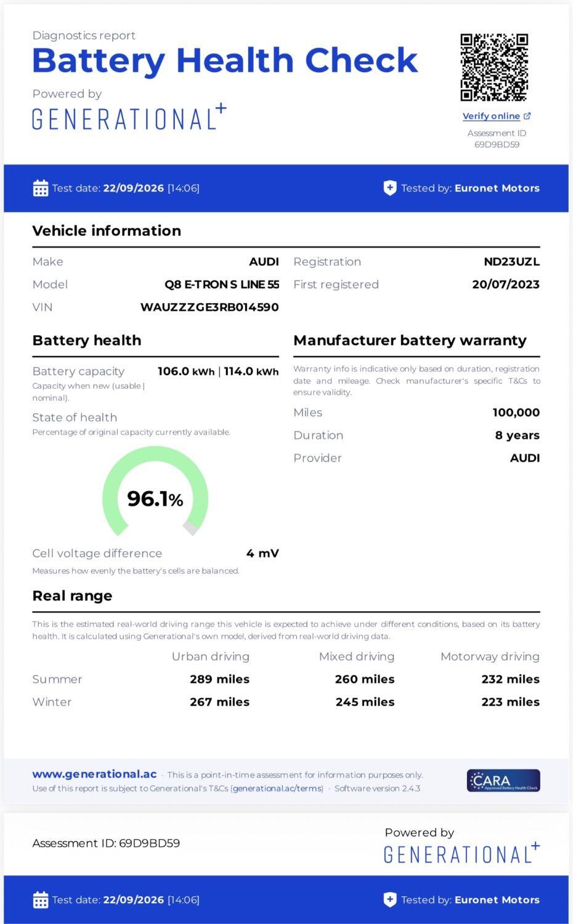Select summer urban range 289 miles
Screen dimensions: 573x924
tap(219, 679)
